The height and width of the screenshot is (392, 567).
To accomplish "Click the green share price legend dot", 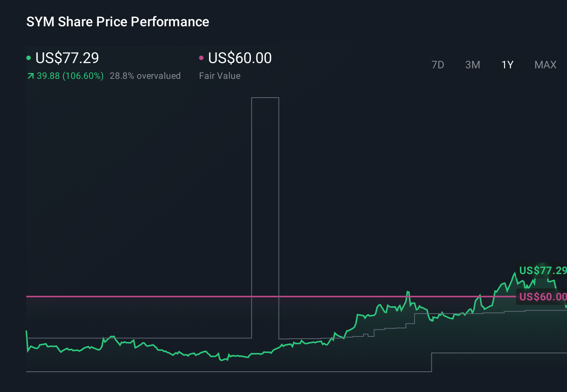I will coord(29,57).
